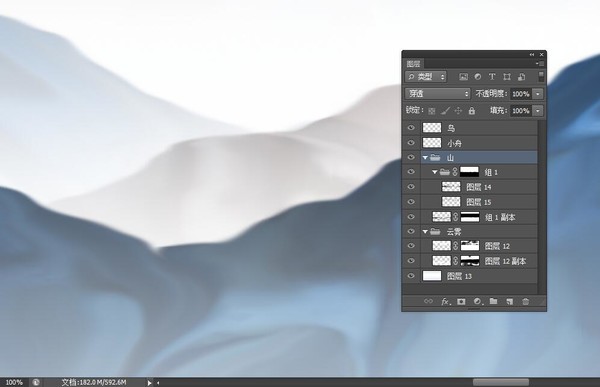Collapse the Layers panel to icons

click(x=532, y=55)
